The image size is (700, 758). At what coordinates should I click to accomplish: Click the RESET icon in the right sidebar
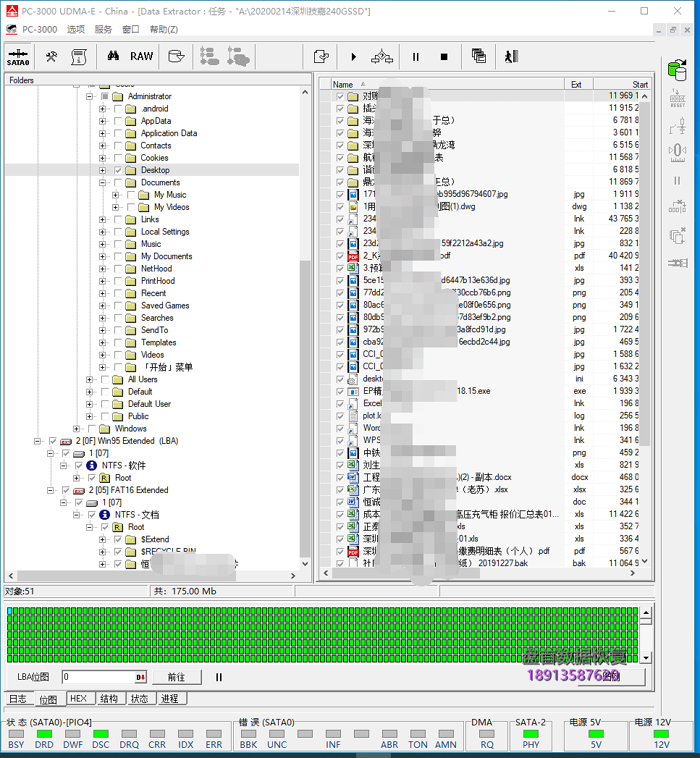pos(678,98)
